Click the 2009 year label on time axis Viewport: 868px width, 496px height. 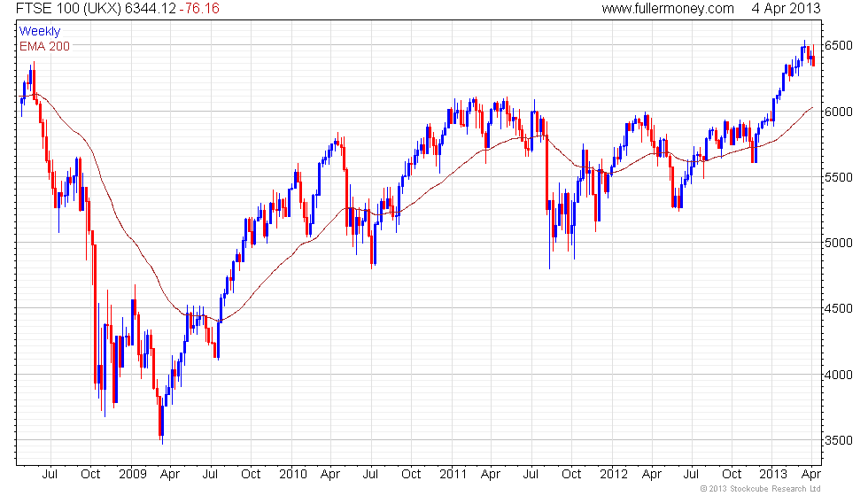[x=132, y=474]
